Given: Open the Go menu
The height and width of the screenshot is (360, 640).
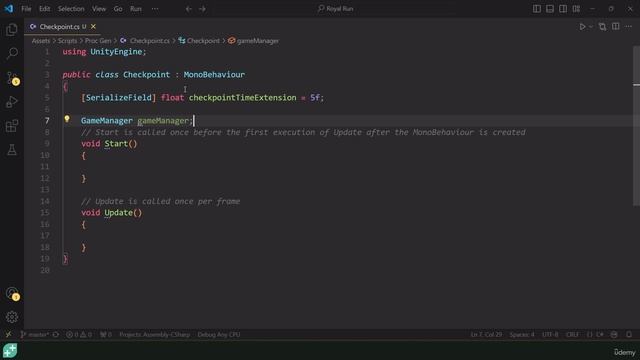Looking at the screenshot, I should pos(118,9).
